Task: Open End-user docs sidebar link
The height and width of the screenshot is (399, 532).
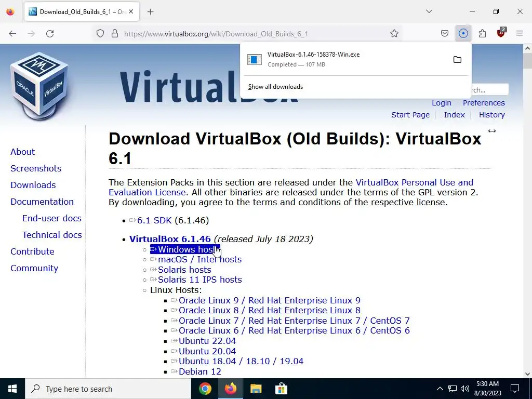Action: pos(52,218)
